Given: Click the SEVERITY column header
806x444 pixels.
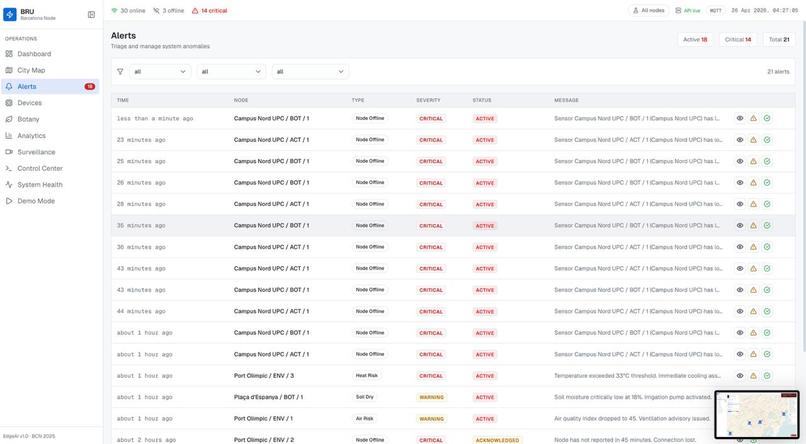Looking at the screenshot, I should point(428,100).
